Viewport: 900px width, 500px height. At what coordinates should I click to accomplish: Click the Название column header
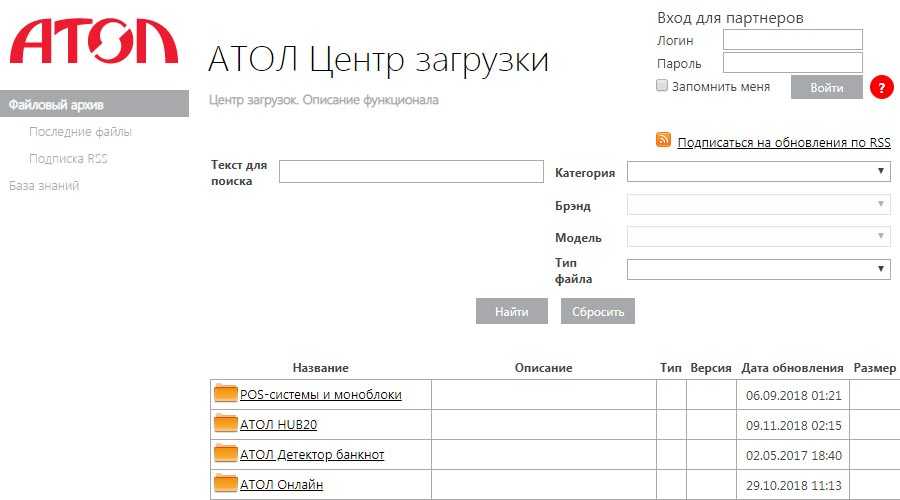pyautogui.click(x=320, y=368)
